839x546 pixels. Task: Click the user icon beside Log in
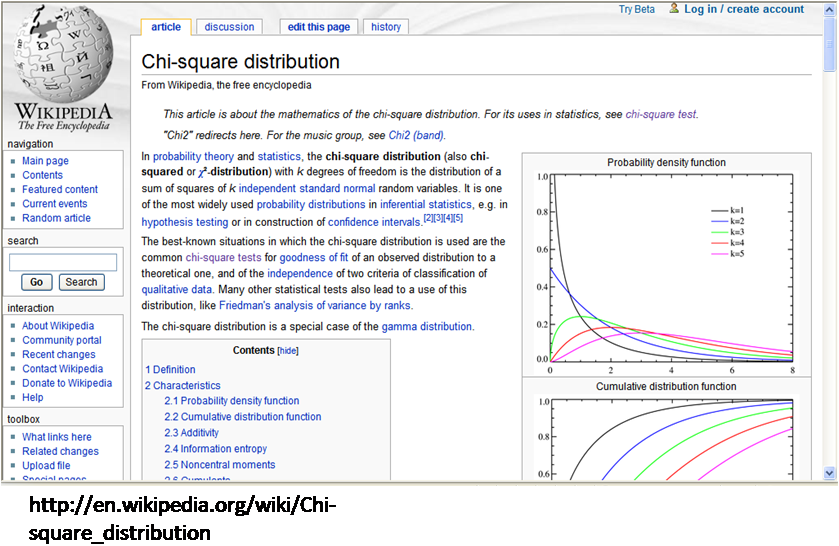(674, 9)
